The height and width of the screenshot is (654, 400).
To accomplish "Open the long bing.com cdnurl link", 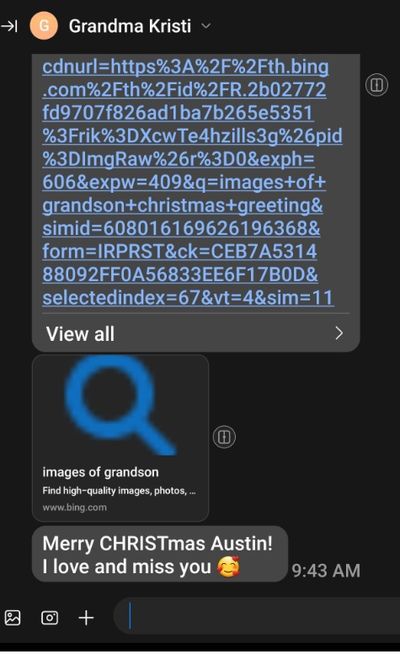I will 192,182.
